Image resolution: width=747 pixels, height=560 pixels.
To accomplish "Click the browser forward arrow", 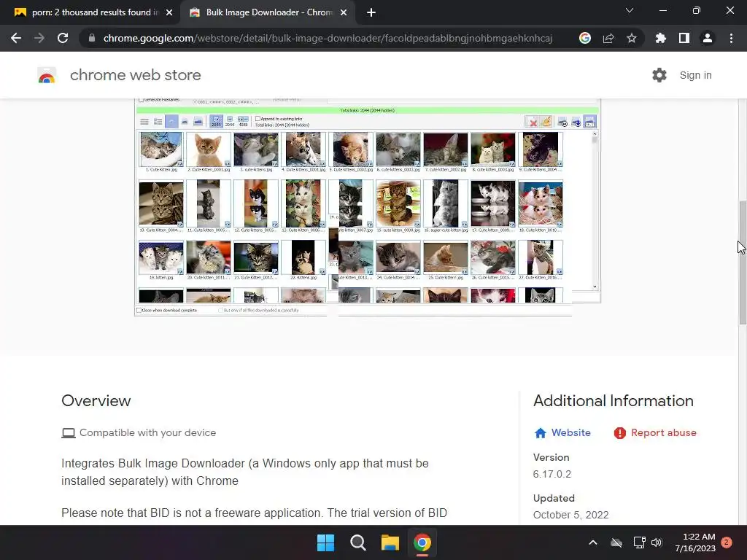I will coord(39,38).
